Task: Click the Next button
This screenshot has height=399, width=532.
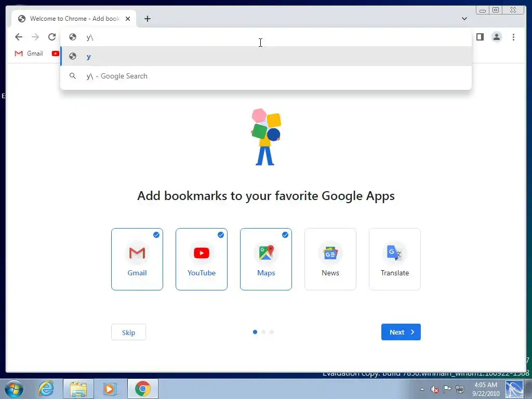Action: point(401,332)
